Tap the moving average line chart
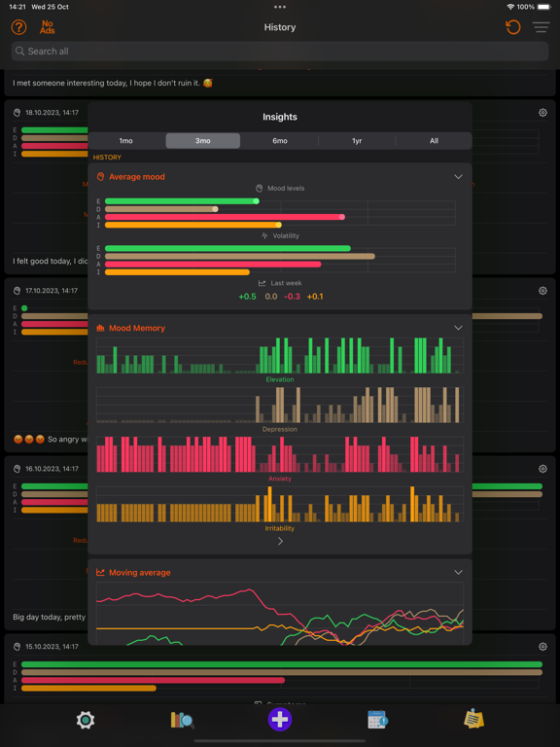560x747 pixels. pyautogui.click(x=280, y=614)
